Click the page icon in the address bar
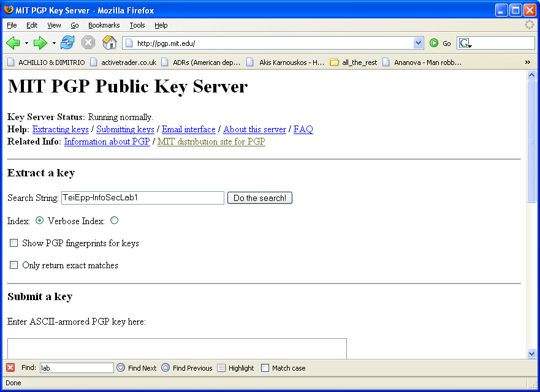The height and width of the screenshot is (392, 540). point(129,43)
